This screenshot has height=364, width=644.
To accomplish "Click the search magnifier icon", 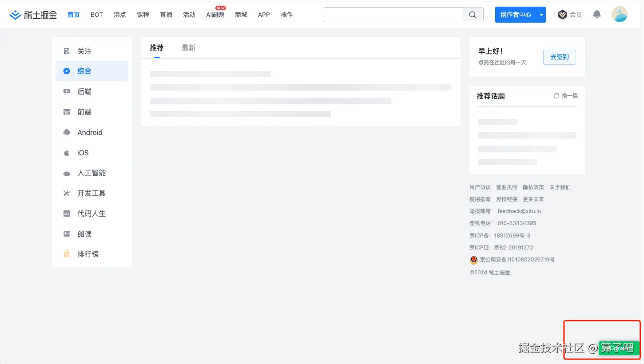I will [473, 15].
